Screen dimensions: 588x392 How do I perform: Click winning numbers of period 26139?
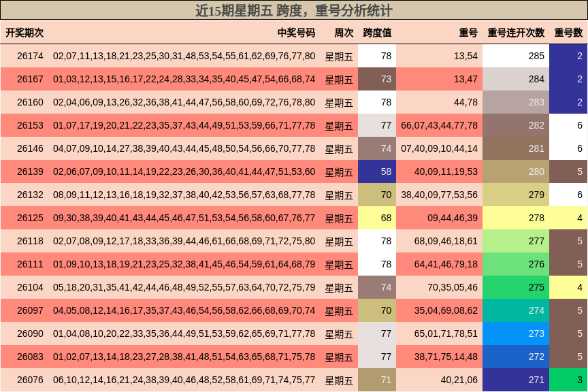184,171
